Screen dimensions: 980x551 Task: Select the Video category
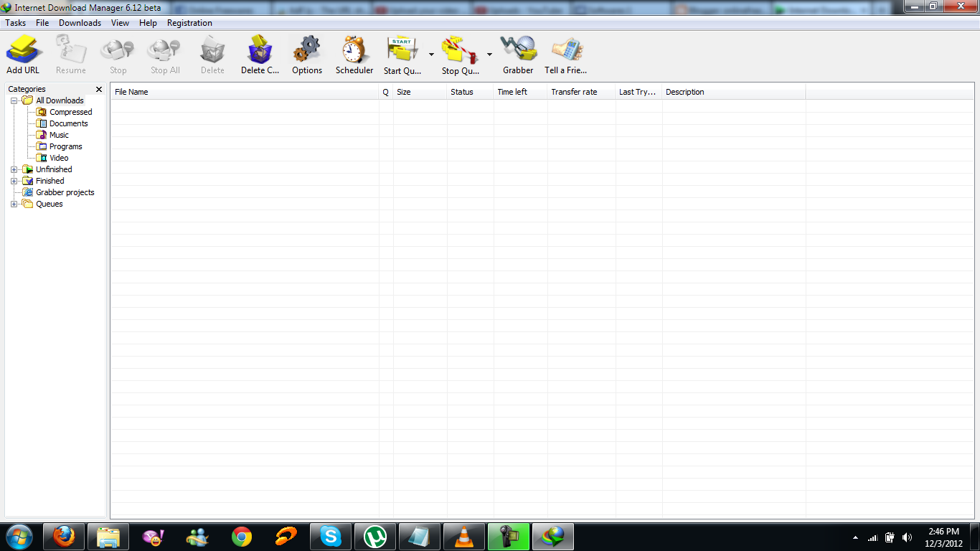57,157
